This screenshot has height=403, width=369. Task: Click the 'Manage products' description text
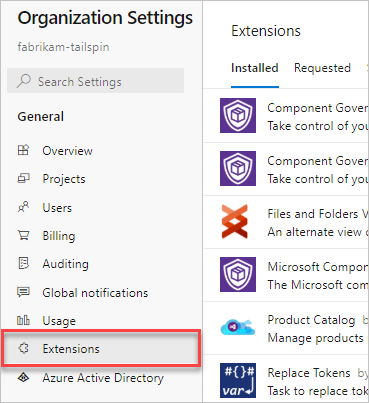click(x=315, y=338)
